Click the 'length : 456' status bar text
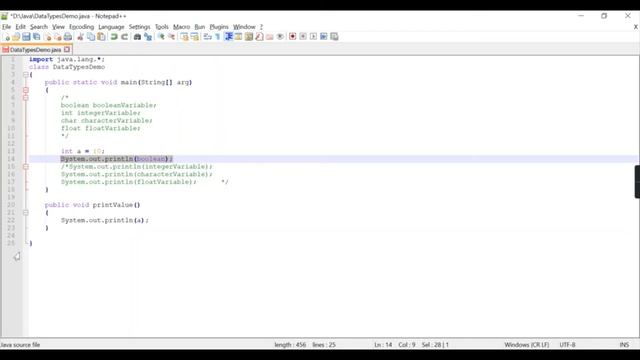 290,345
